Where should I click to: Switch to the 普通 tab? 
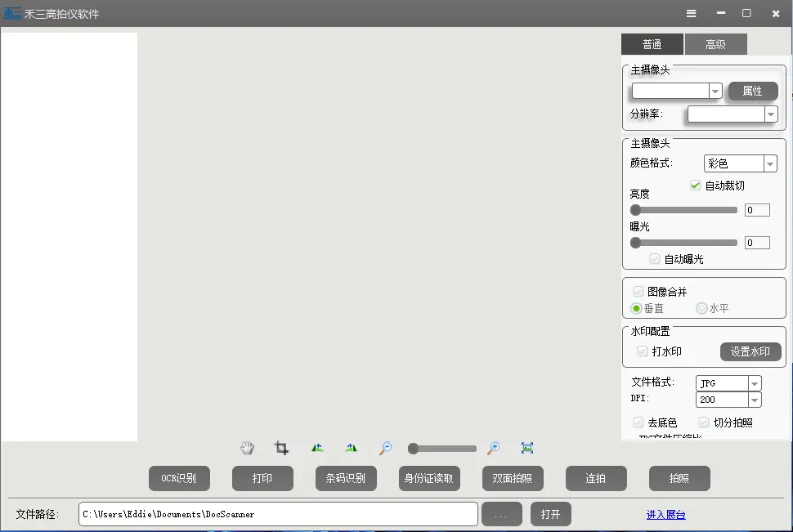pos(652,44)
